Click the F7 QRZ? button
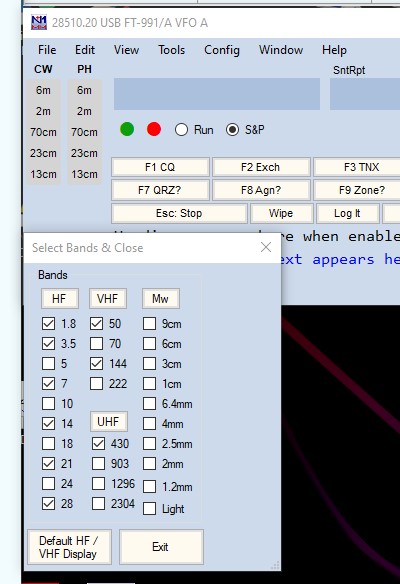 (160, 190)
